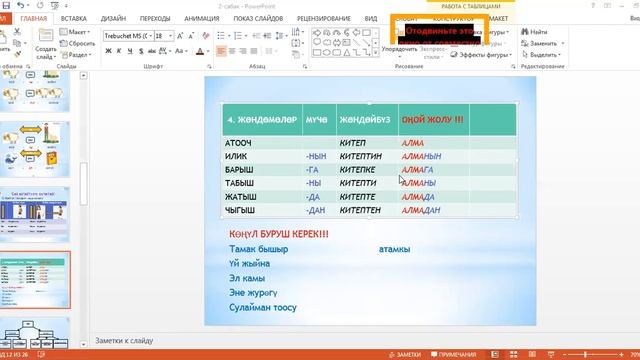Toggle align text left
640x360 pixels.
click(x=221, y=51)
